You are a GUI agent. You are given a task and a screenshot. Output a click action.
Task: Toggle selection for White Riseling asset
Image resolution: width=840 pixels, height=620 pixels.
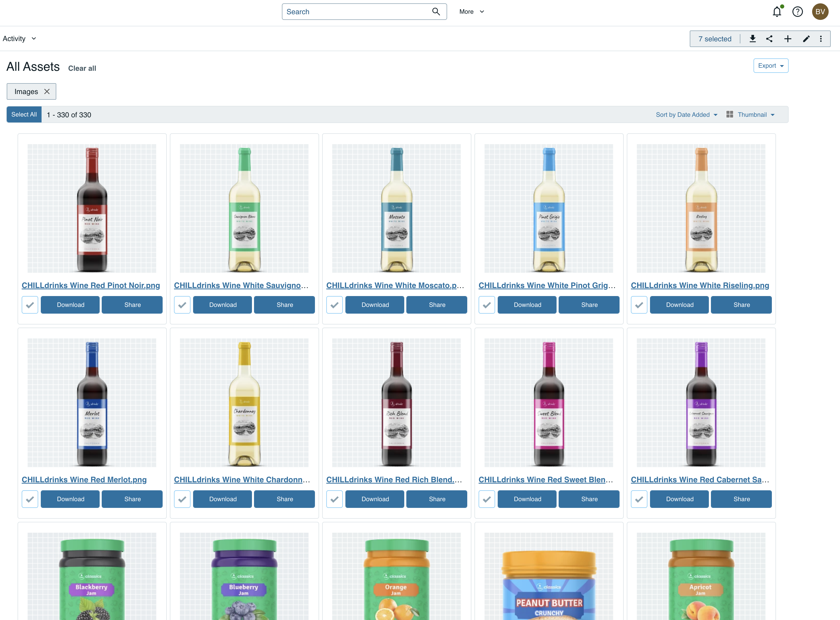coord(639,305)
